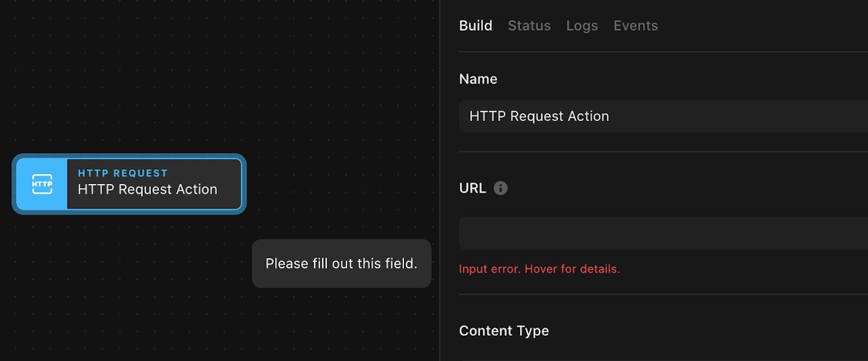Screen dimensions: 868x361
Task: Switch to the Build tab
Action: click(475, 26)
